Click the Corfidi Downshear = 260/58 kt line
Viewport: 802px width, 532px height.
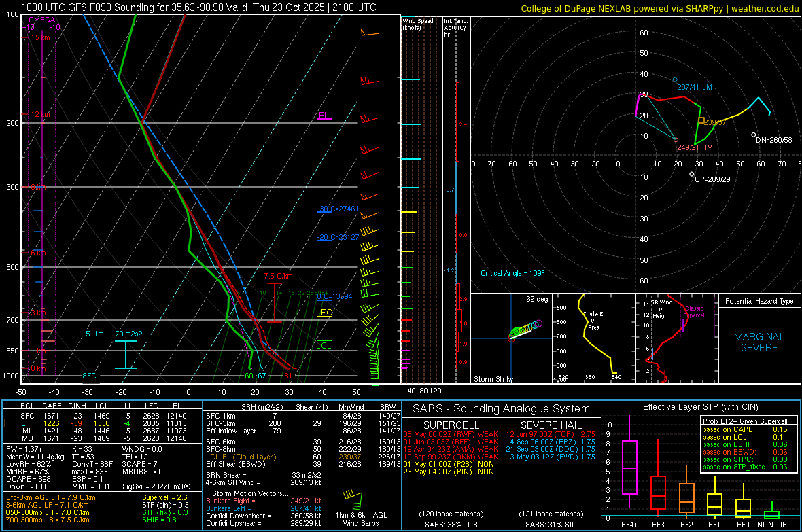tap(264, 516)
